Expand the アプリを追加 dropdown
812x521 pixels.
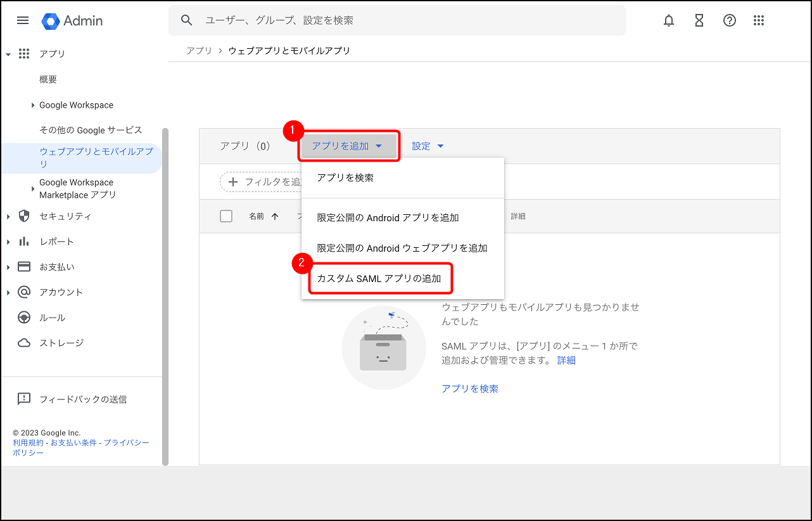[348, 146]
